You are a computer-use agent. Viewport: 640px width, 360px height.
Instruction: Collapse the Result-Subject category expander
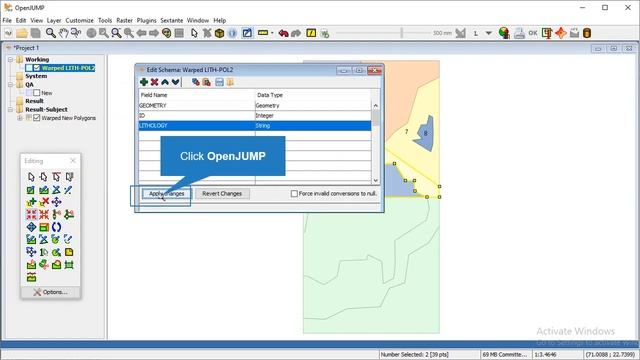pyautogui.click(x=11, y=109)
